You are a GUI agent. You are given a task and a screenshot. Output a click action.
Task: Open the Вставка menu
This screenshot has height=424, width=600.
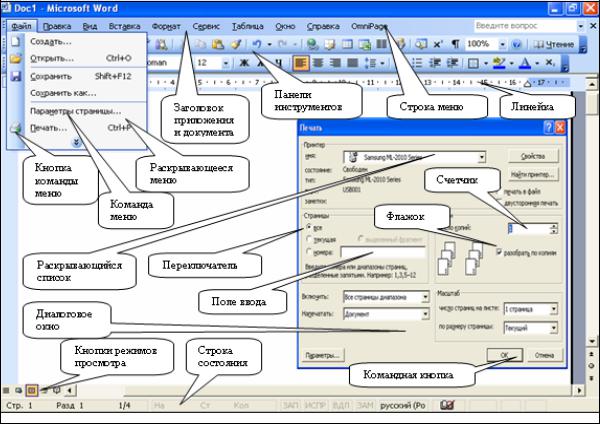point(124,26)
